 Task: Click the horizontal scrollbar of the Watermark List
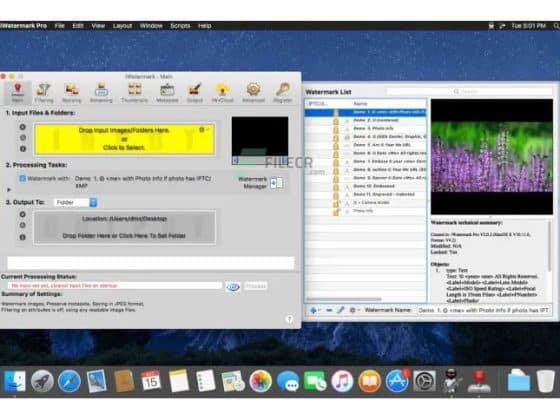point(344,299)
